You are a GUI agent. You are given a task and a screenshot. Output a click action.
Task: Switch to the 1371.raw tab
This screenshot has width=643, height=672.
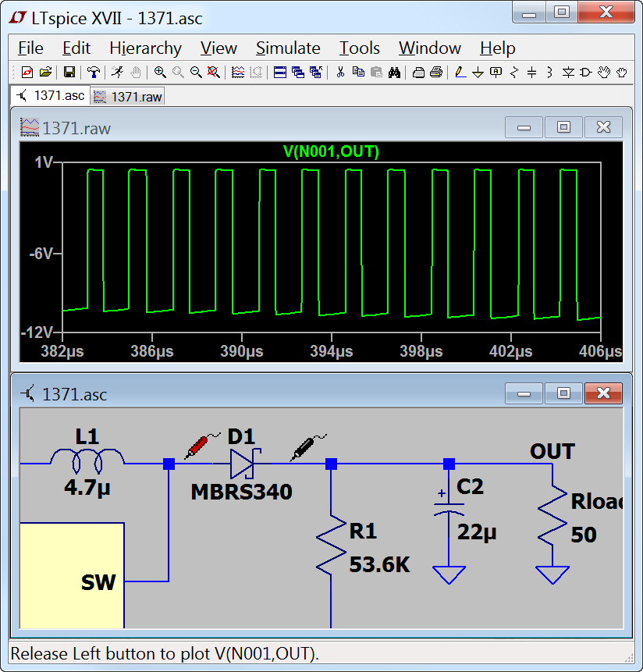(128, 97)
